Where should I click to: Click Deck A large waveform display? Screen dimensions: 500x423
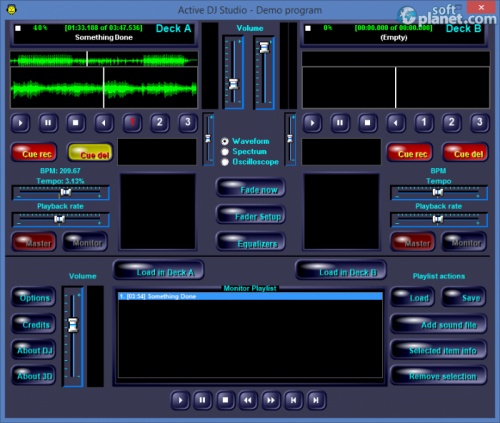point(104,88)
